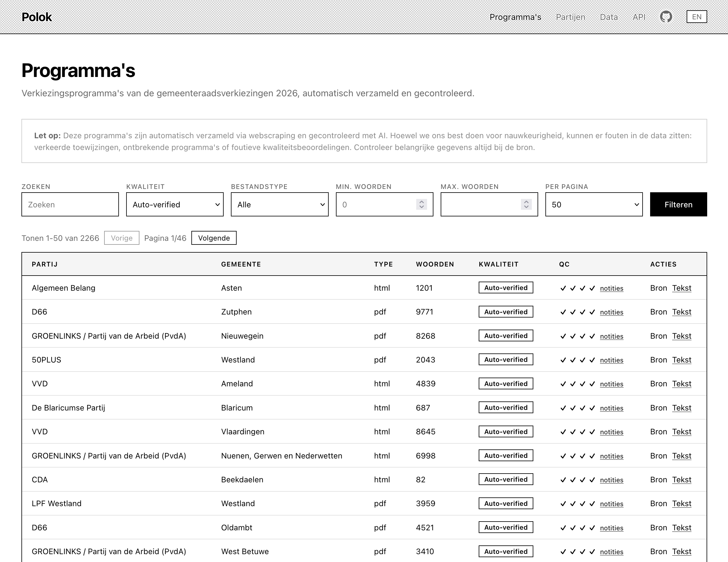The width and height of the screenshot is (728, 562).
Task: Open the Per pagina dropdown
Action: 594,204
